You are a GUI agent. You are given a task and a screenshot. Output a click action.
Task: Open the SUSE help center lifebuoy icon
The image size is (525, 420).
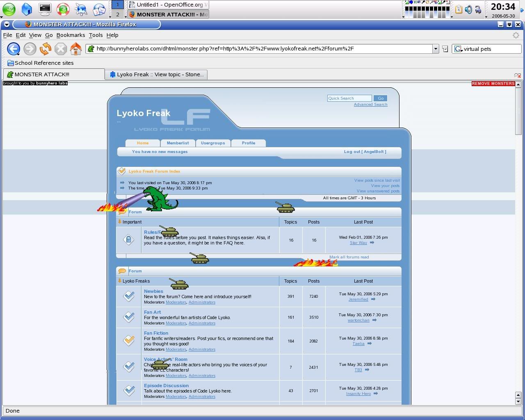pyautogui.click(x=63, y=9)
